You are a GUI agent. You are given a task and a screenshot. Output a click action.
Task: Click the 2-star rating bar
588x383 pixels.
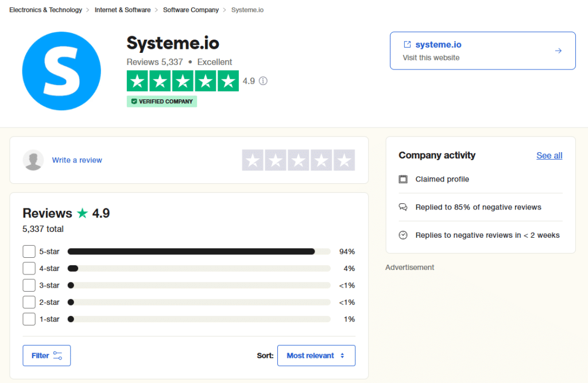coord(199,302)
